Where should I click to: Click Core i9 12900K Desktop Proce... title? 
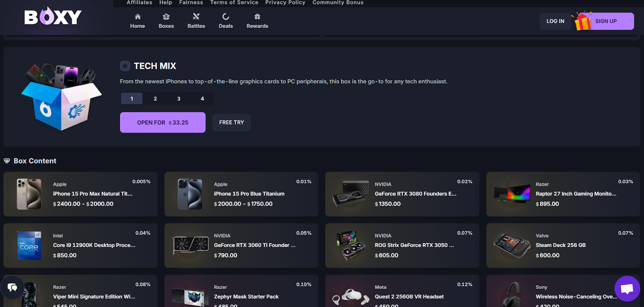click(x=94, y=245)
